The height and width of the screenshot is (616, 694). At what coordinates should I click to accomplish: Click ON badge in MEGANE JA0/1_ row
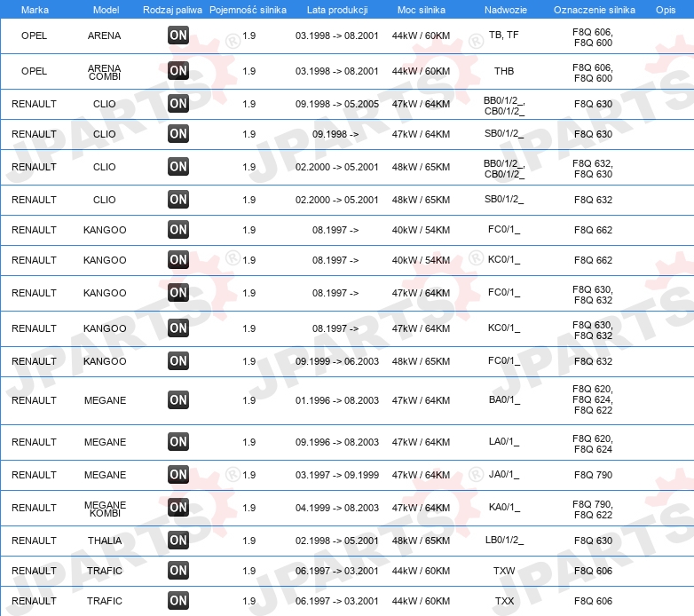178,475
